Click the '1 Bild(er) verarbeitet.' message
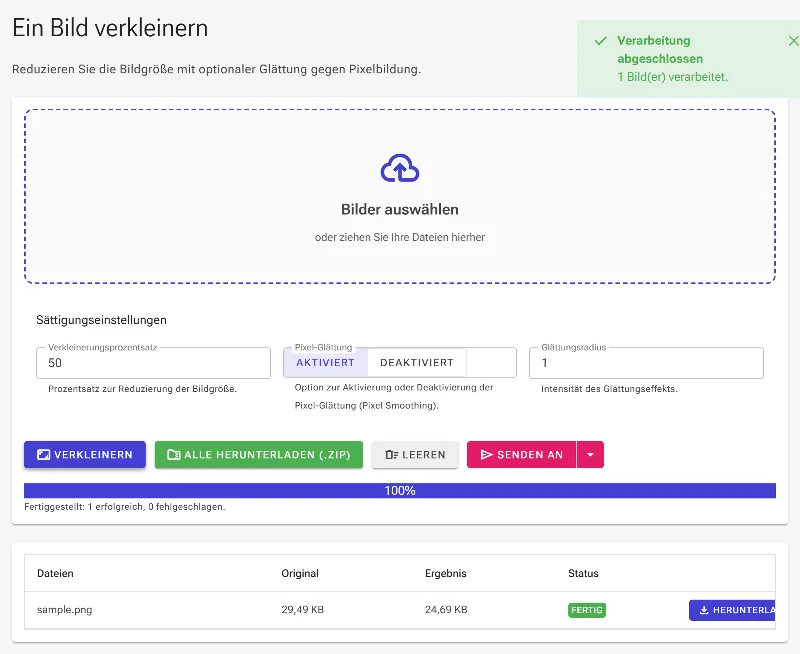Image resolution: width=800 pixels, height=654 pixels. click(x=672, y=77)
